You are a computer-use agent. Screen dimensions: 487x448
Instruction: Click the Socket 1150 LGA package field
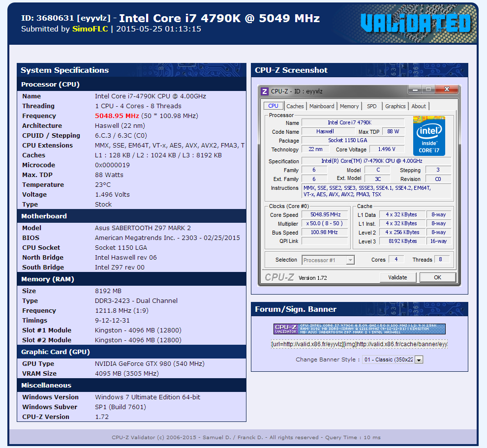pos(353,140)
